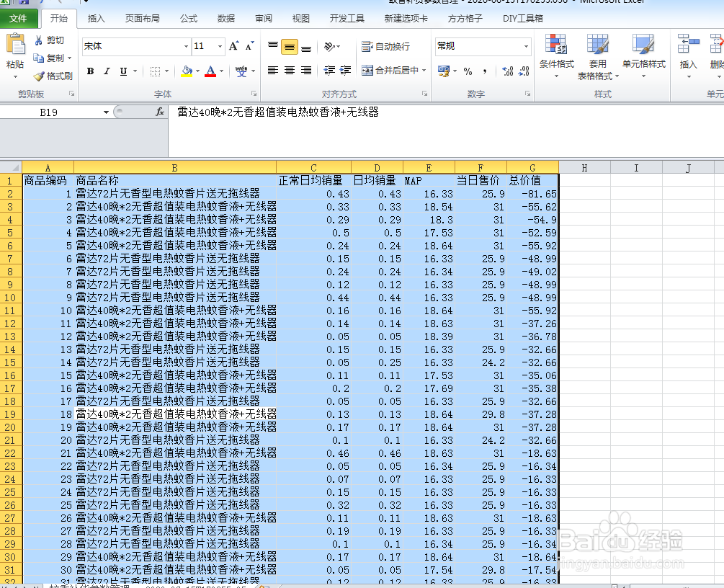Apply the red font color
The height and width of the screenshot is (588, 724).
click(x=210, y=71)
